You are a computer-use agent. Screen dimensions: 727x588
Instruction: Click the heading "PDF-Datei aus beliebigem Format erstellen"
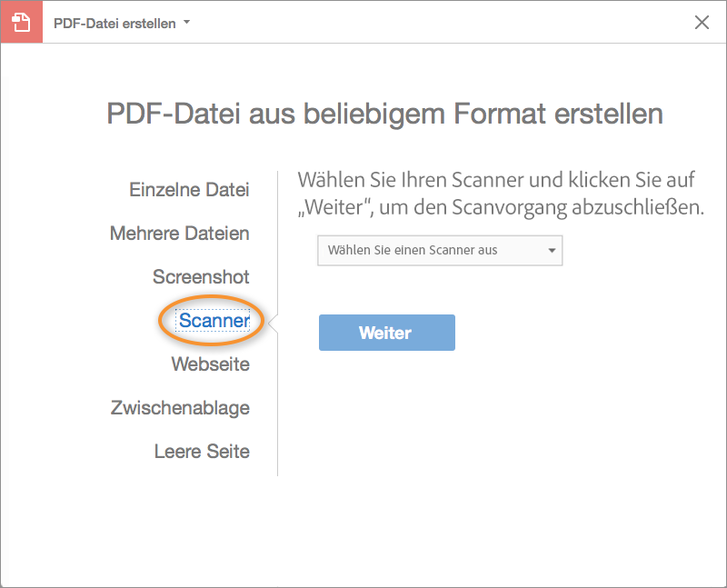click(x=384, y=115)
